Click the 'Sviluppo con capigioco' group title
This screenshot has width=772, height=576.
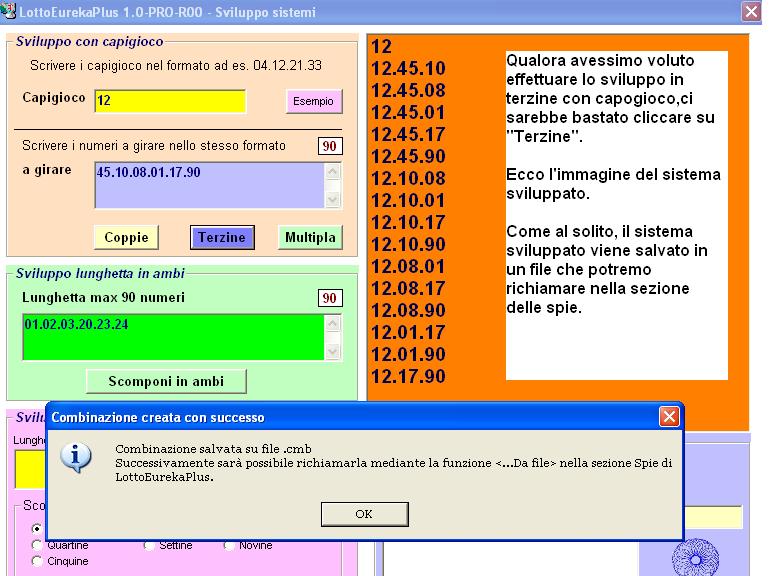[x=90, y=41]
